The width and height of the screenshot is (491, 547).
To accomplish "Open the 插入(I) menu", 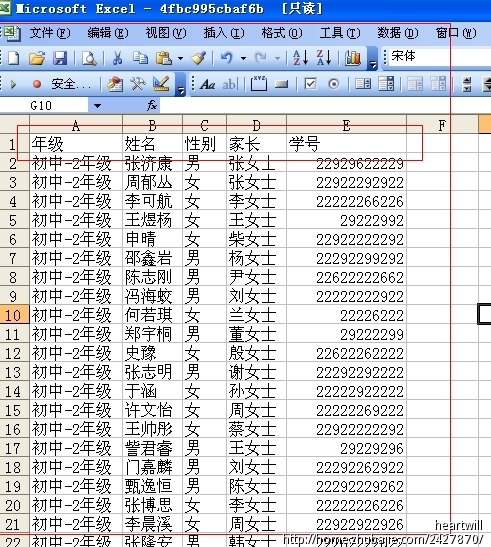I will [x=224, y=33].
